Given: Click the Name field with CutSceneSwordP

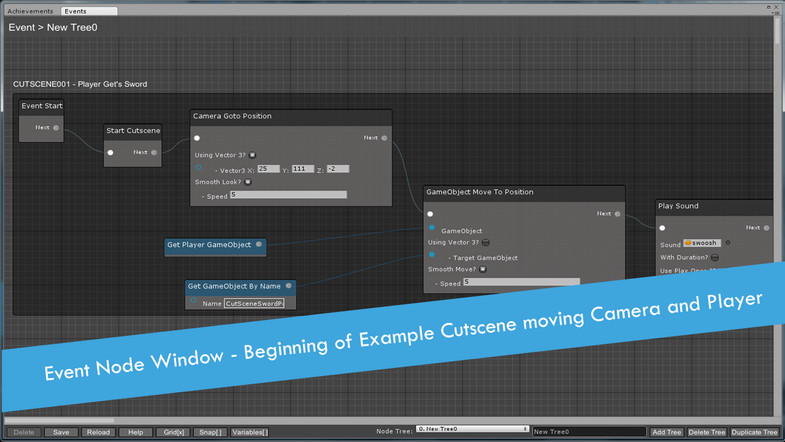Looking at the screenshot, I should [x=254, y=303].
